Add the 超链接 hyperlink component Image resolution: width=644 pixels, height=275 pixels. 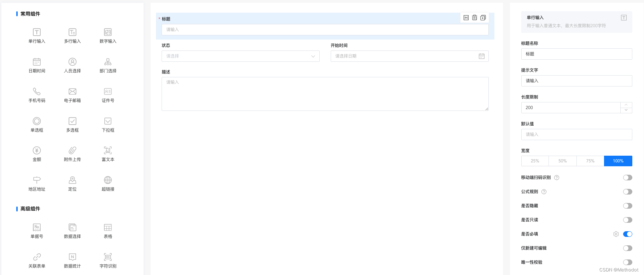point(108,184)
